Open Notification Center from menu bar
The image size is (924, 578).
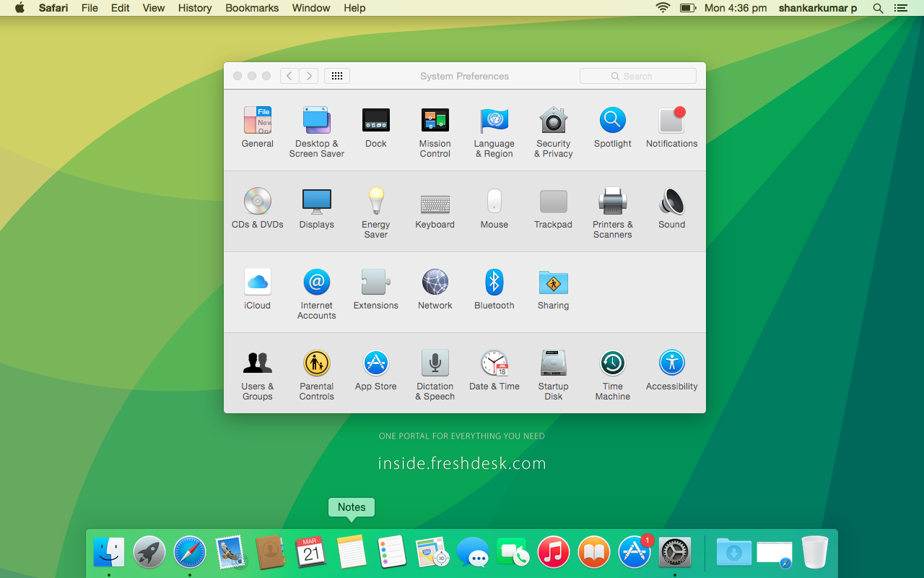(900, 8)
